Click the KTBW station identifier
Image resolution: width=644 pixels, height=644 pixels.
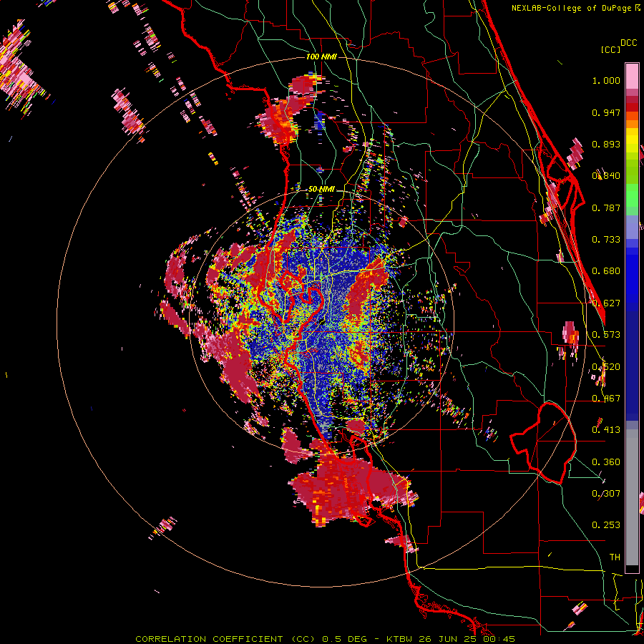click(x=399, y=639)
